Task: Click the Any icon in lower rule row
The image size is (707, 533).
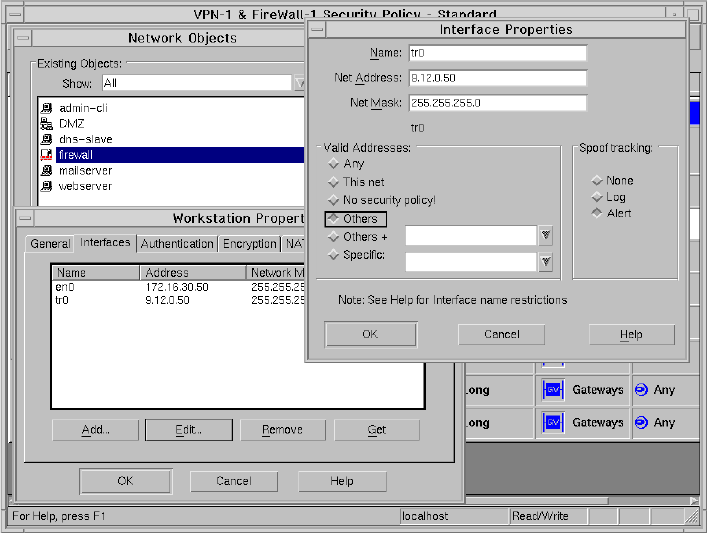Action: 641,423
